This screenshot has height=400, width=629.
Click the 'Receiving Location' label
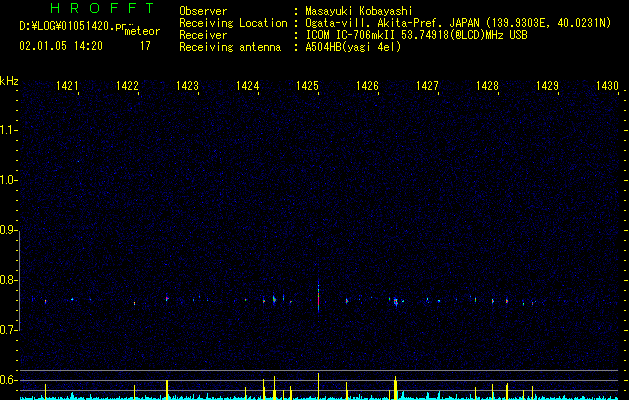[x=233, y=23]
